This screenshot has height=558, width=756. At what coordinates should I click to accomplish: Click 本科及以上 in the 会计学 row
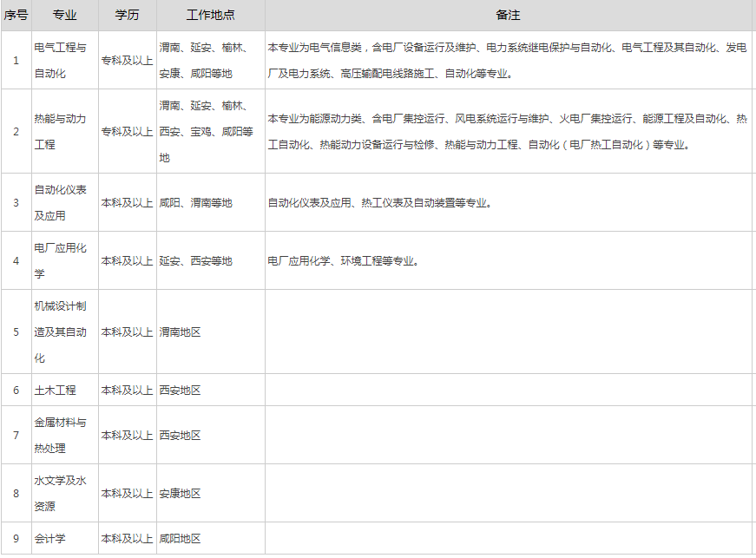tap(128, 539)
